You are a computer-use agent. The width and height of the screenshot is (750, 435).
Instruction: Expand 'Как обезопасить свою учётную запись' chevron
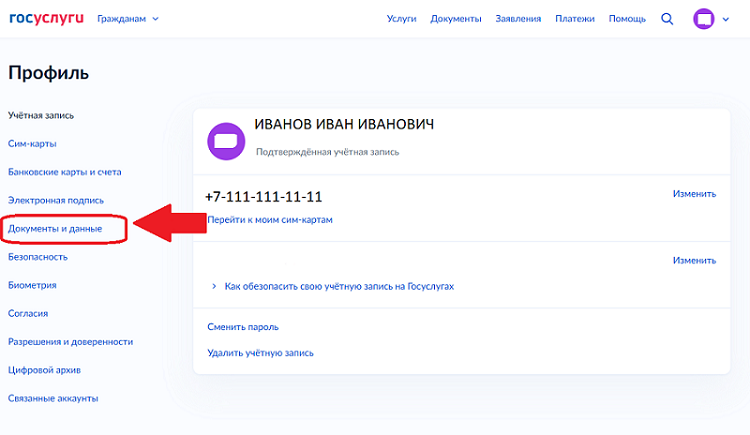point(214,286)
